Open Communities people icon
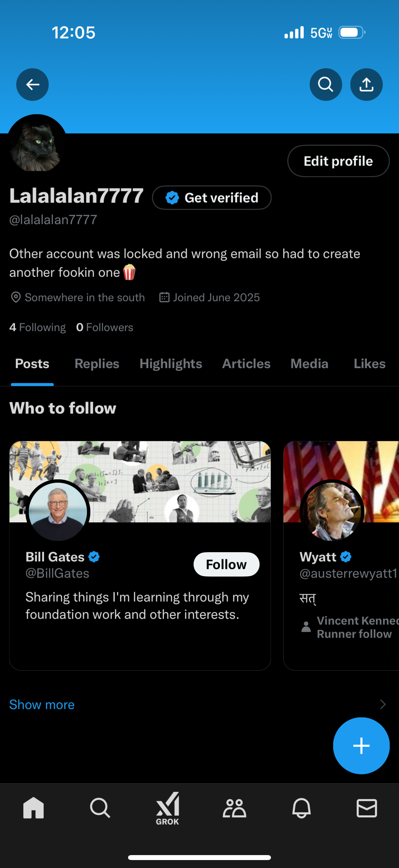The image size is (399, 868). (x=234, y=808)
